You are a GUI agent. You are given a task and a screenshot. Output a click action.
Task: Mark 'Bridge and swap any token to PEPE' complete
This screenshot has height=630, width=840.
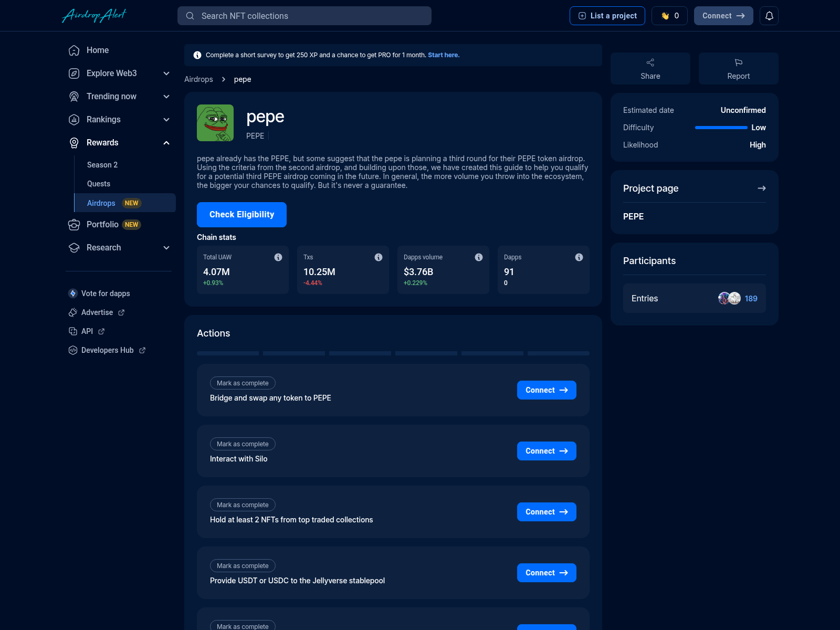(242, 383)
